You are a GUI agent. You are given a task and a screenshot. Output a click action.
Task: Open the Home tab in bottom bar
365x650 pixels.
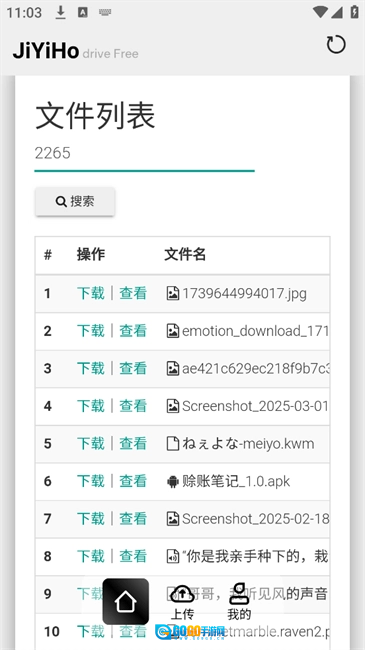(126, 601)
